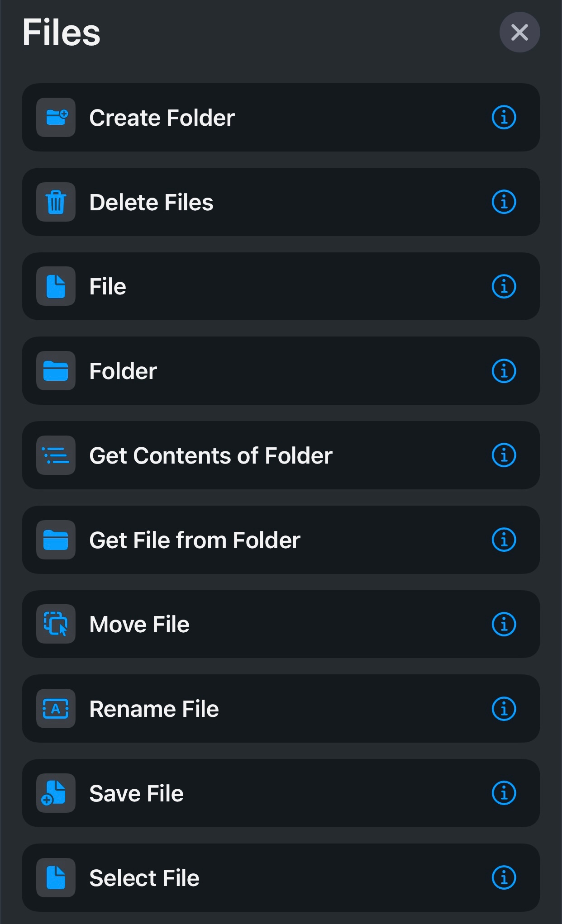Open the info button beside File
The height and width of the screenshot is (924, 562).
(x=504, y=286)
